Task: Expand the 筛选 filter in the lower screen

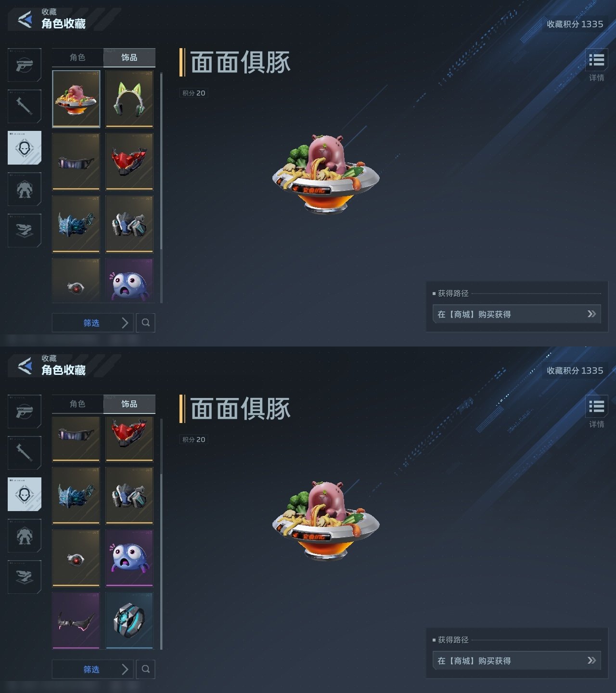Action: 92,669
